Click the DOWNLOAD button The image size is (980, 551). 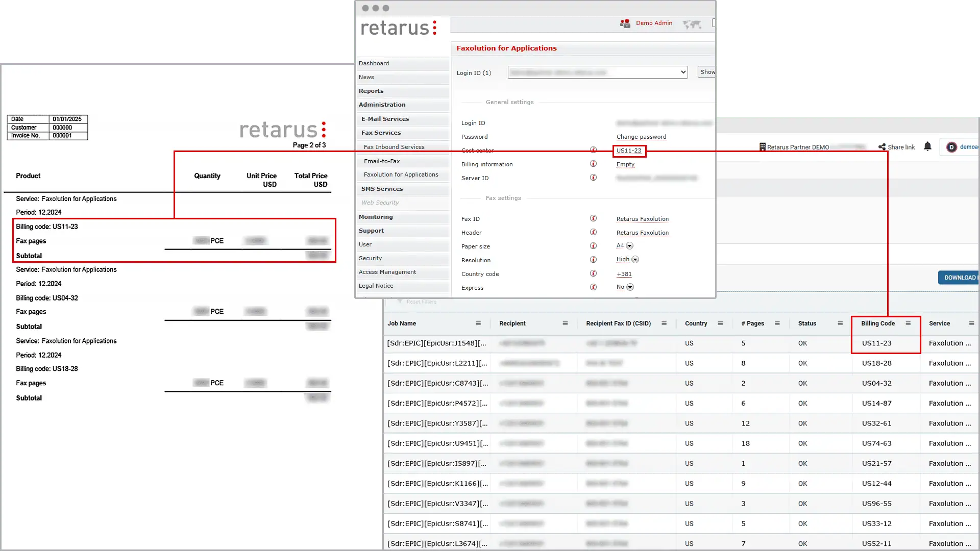point(959,278)
